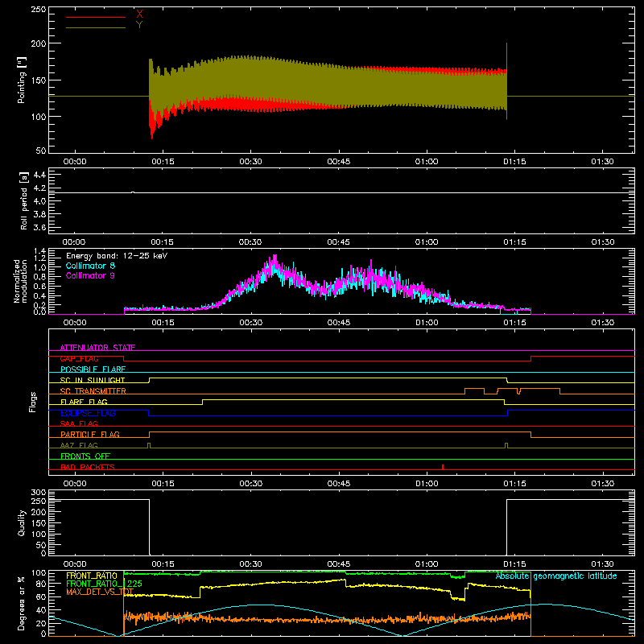Screen dimensions: 644x644
Task: Click the orange MAX_DET_VS_TOT legend entry
Action: (x=100, y=592)
